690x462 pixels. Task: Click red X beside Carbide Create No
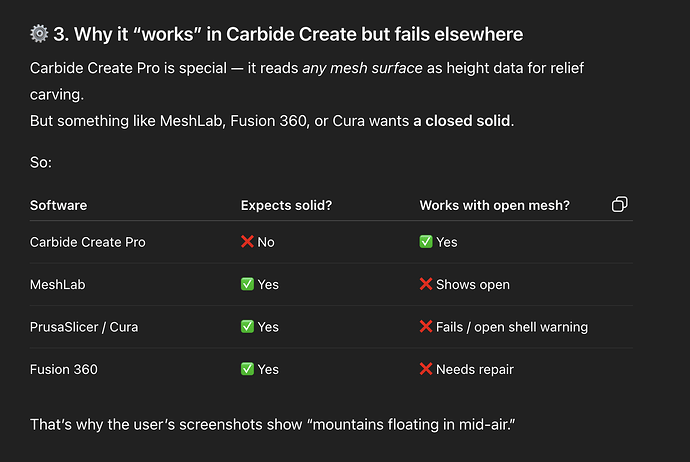pyautogui.click(x=247, y=242)
